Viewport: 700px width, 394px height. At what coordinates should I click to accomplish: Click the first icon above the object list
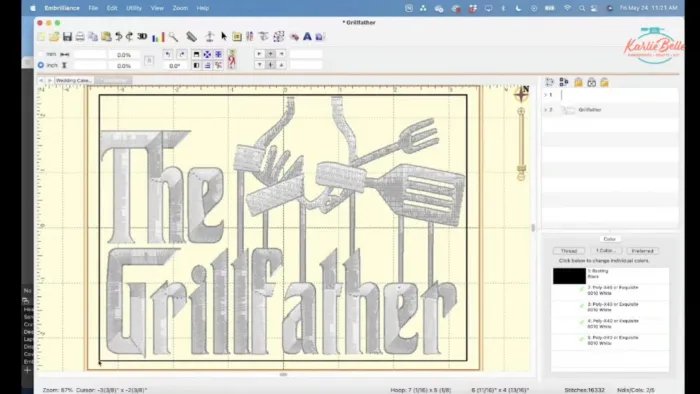point(550,82)
